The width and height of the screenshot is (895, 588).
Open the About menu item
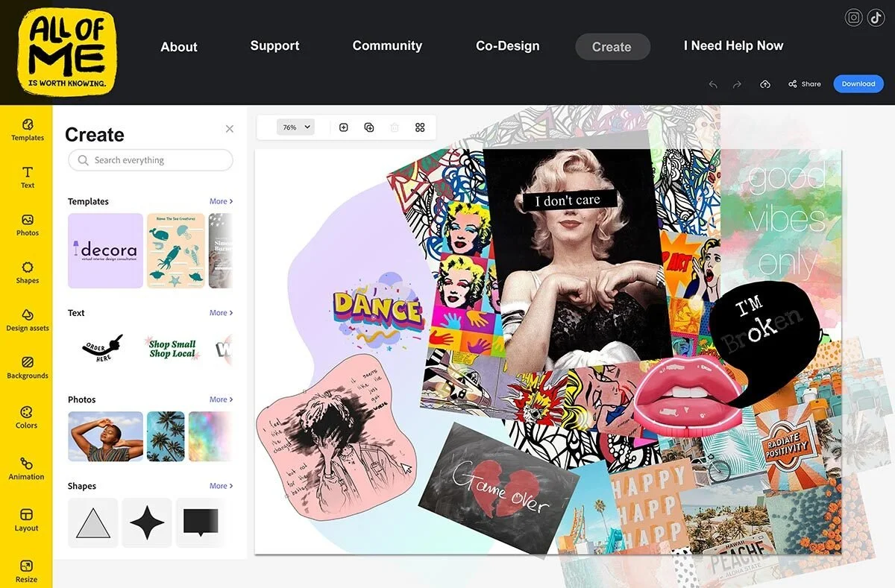179,47
